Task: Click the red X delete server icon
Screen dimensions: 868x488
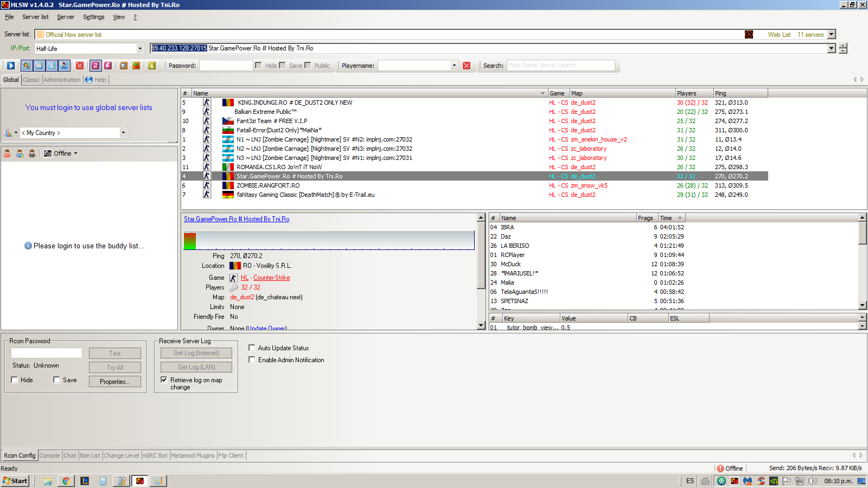Action: coord(80,66)
